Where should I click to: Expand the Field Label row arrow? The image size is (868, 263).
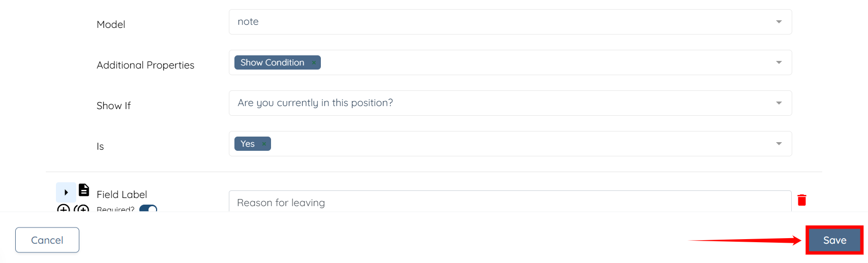pos(66,192)
